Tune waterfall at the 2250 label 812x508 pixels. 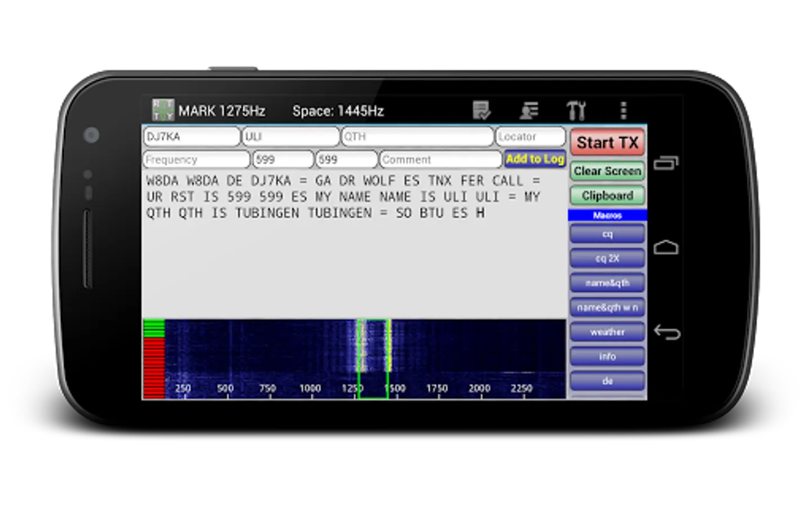[x=522, y=388]
